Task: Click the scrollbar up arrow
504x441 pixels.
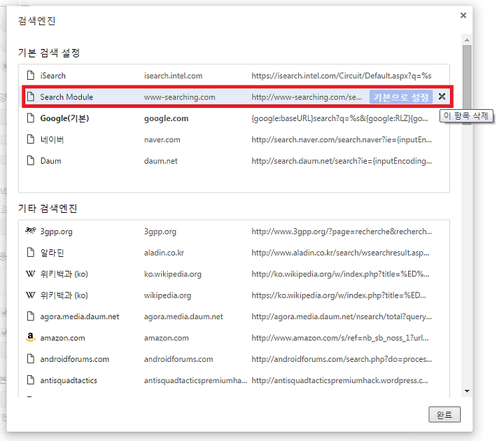Action: click(467, 40)
